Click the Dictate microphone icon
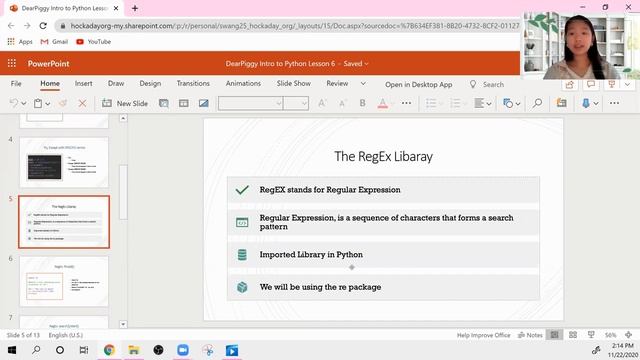This screenshot has width=640, height=360. pos(586,103)
